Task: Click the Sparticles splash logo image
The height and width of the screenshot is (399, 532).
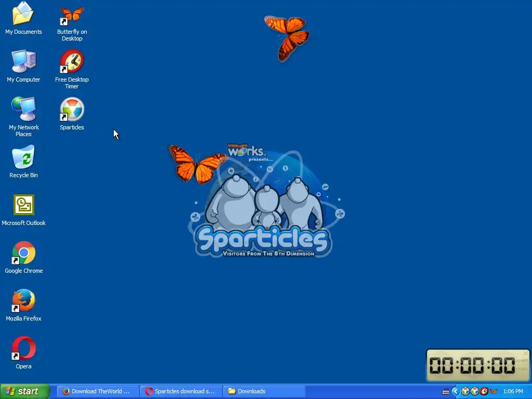Action: [267, 200]
